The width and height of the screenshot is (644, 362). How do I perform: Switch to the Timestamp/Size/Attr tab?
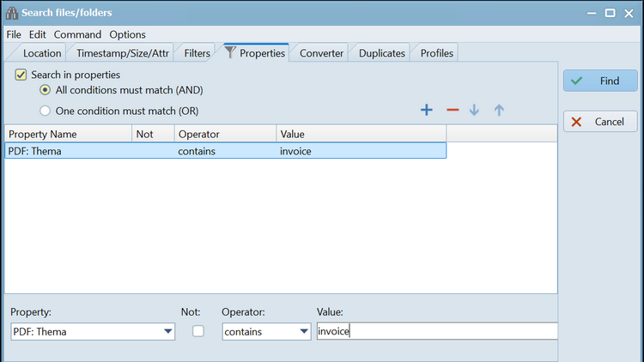coord(123,53)
